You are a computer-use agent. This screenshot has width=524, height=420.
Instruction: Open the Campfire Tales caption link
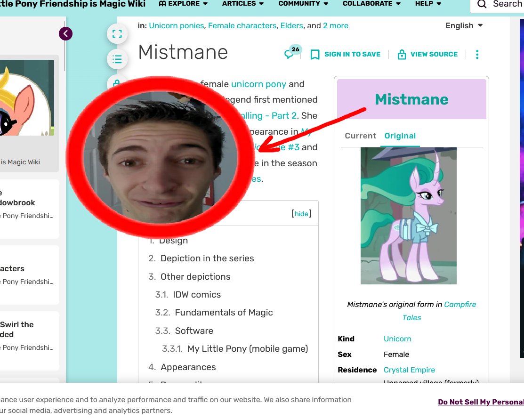[439, 311]
